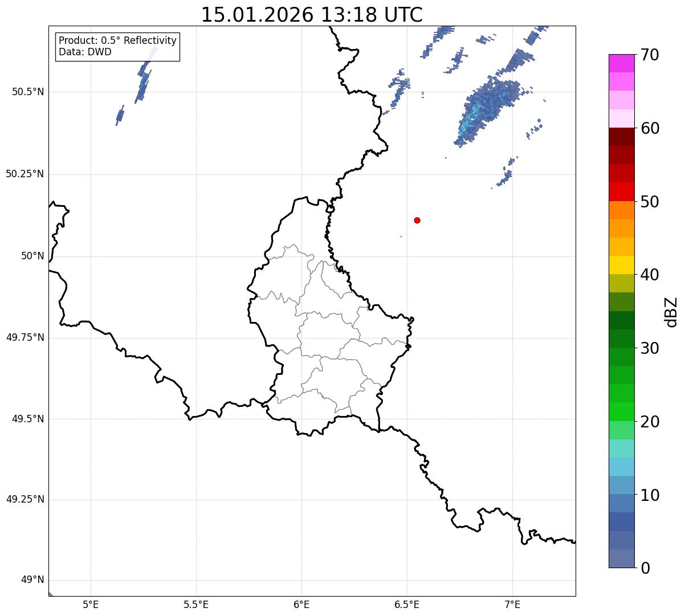Click the bright red colorbar swatch below the 55 dBZ level

pos(621,192)
